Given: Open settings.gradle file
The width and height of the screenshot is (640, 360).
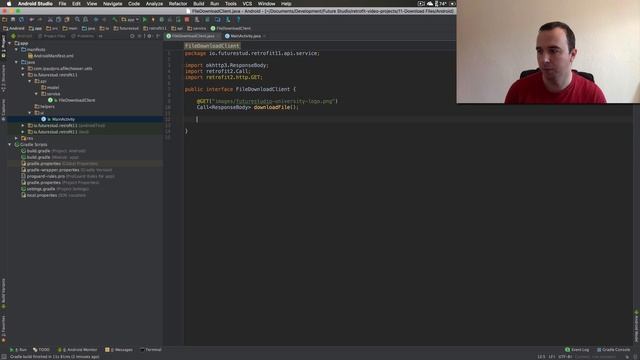Looking at the screenshot, I should click(55, 189).
